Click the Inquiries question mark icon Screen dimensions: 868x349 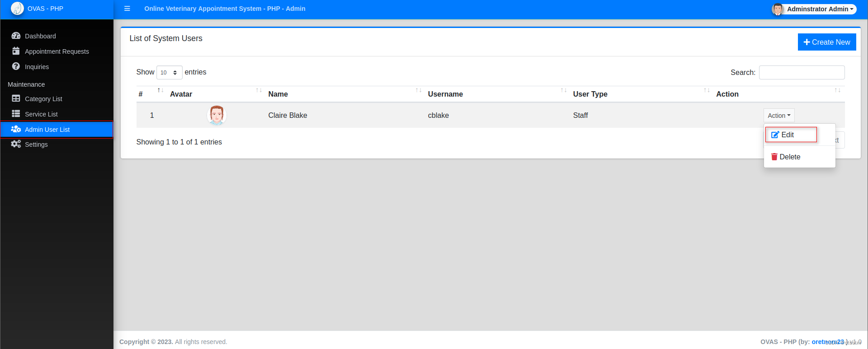tap(16, 66)
